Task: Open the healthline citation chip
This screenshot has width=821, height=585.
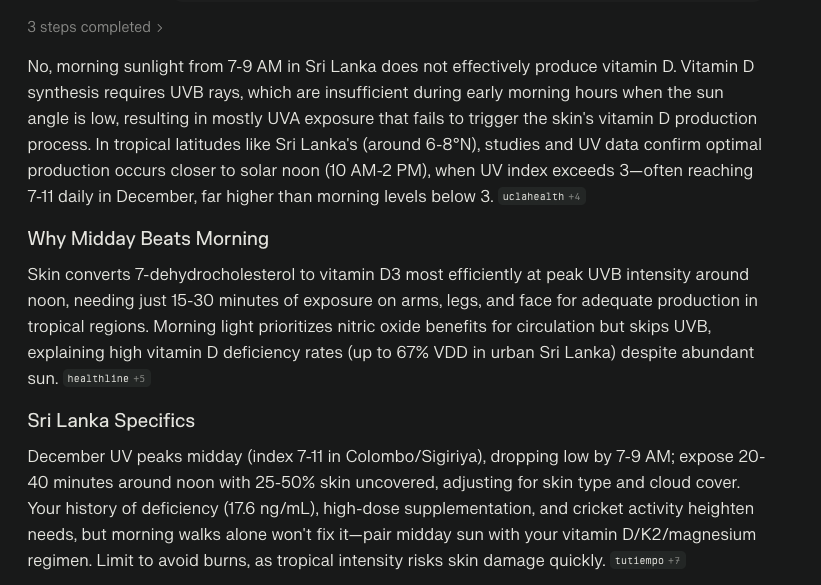Action: (98, 379)
